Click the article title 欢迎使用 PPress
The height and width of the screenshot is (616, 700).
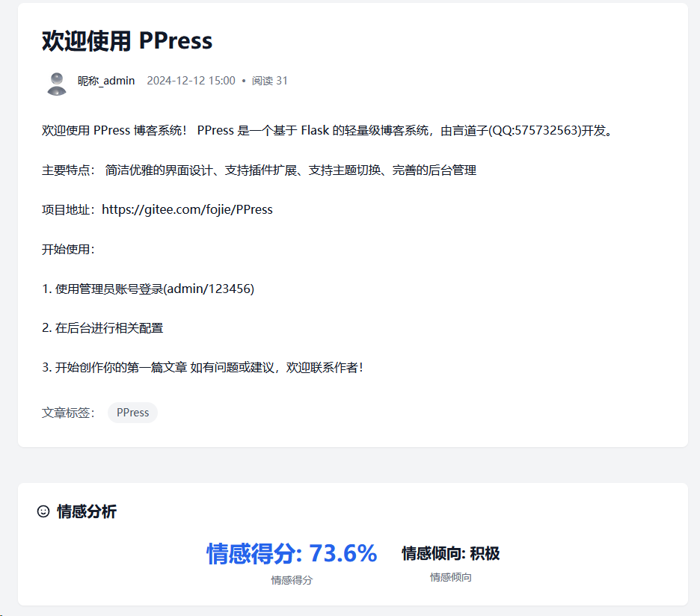[x=127, y=40]
